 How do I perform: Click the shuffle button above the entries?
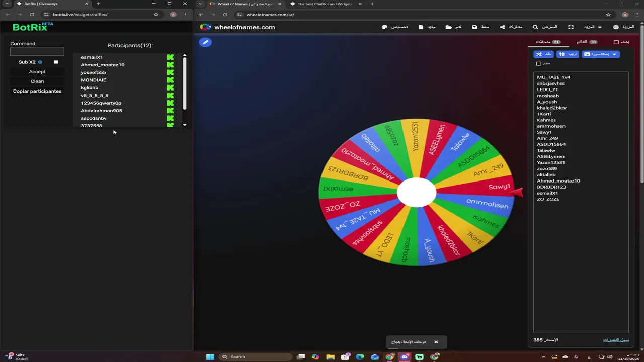point(543,54)
